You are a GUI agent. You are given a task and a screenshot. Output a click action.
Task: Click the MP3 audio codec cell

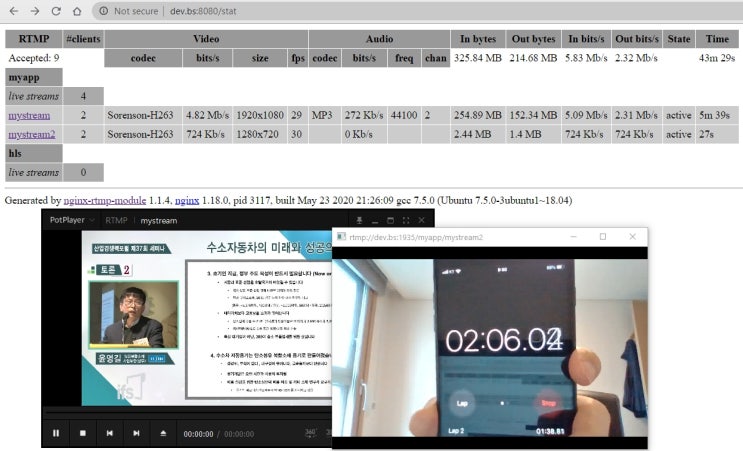pos(325,115)
